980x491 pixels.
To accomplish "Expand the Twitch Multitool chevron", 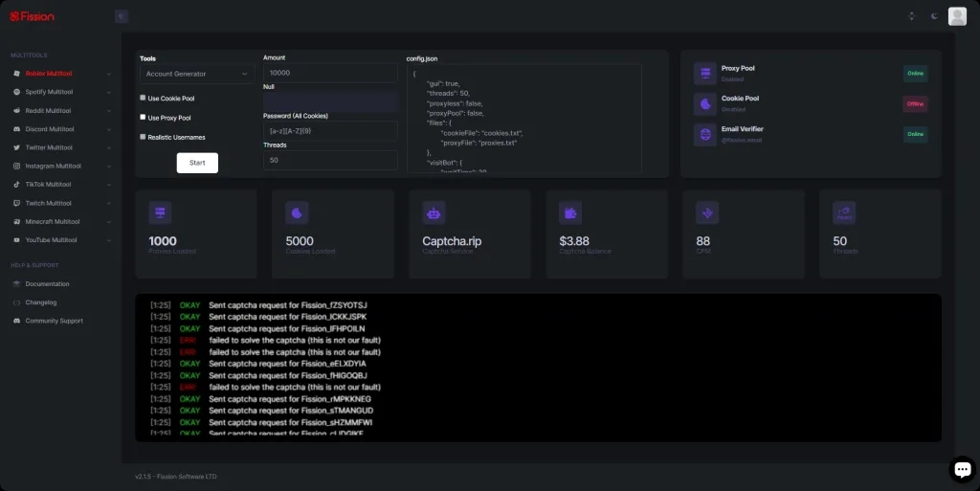I will coord(109,203).
